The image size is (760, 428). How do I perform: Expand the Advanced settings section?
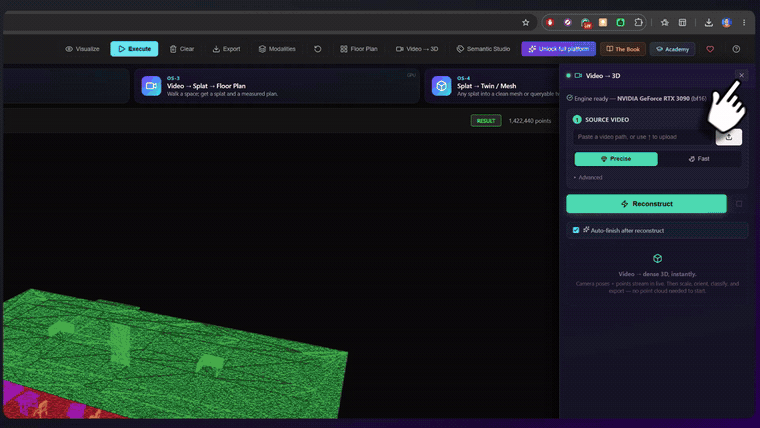point(588,177)
